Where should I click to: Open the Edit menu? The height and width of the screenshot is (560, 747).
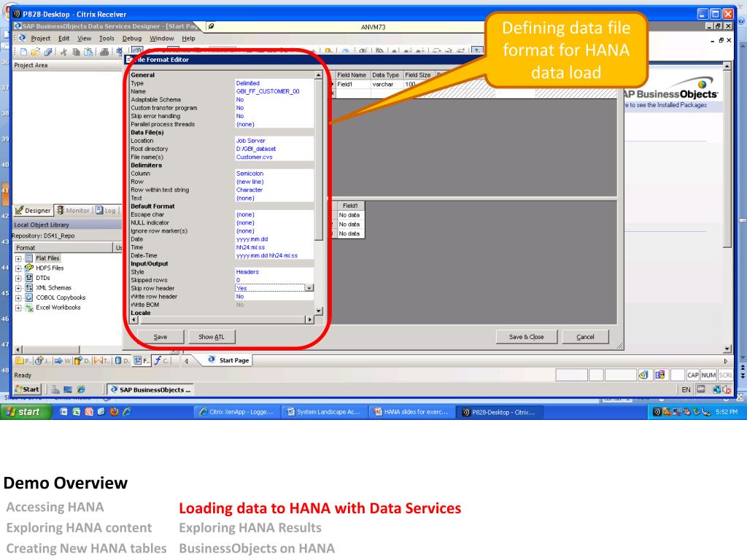tap(64, 39)
